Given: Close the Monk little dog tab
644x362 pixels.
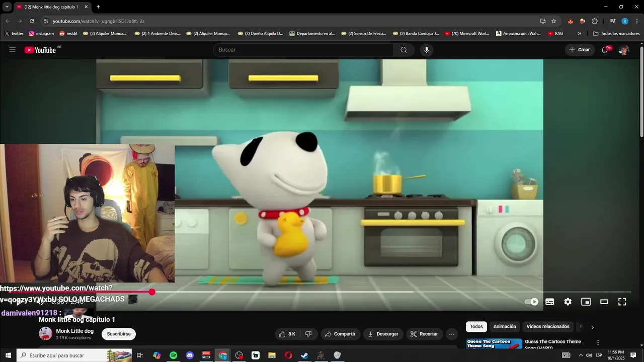Looking at the screenshot, I should 86,7.
